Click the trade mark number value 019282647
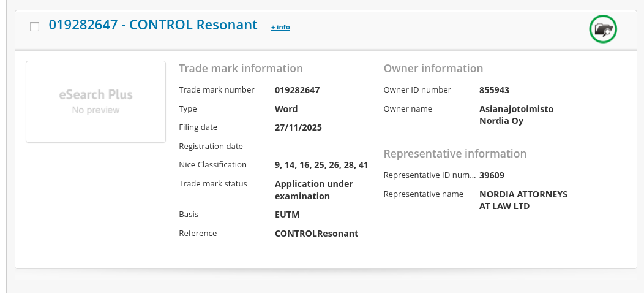This screenshot has height=293, width=644. click(297, 90)
